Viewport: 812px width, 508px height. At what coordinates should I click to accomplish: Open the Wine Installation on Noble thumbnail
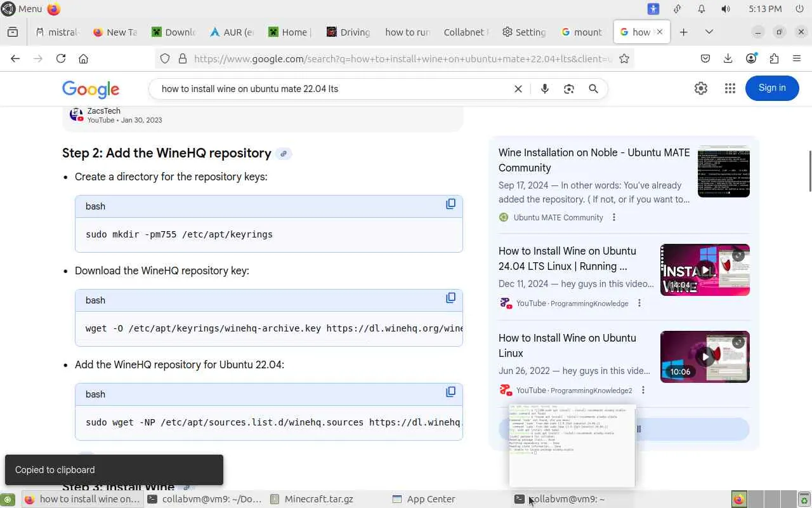coord(724,171)
